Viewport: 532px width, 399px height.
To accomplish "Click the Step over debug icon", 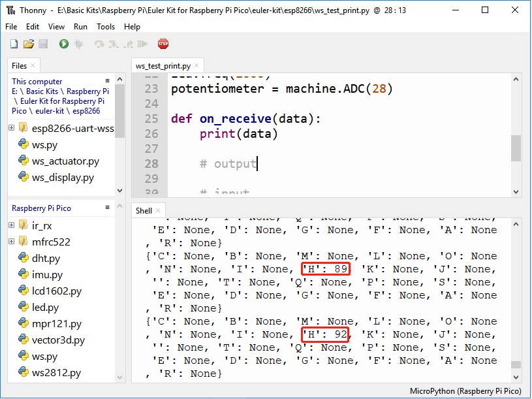I will (x=99, y=44).
